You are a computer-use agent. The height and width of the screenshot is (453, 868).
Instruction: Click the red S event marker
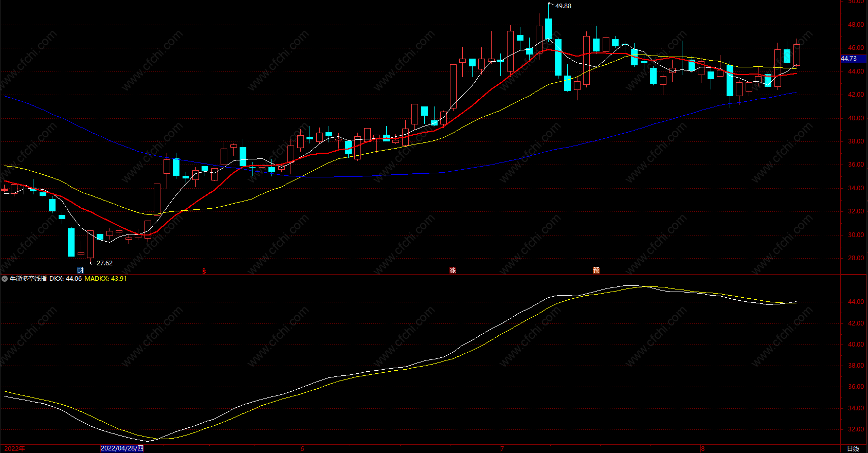(204, 271)
